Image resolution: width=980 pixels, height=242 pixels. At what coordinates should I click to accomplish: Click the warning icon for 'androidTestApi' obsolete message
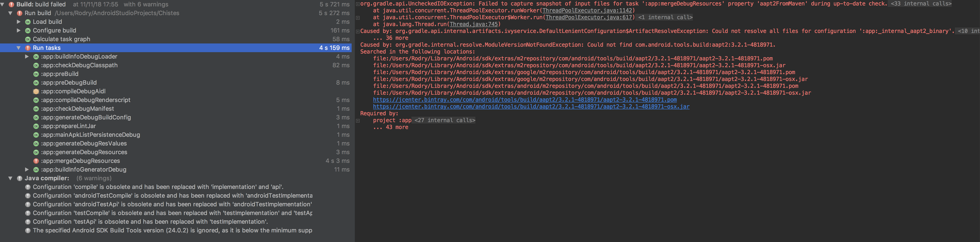coord(28,204)
